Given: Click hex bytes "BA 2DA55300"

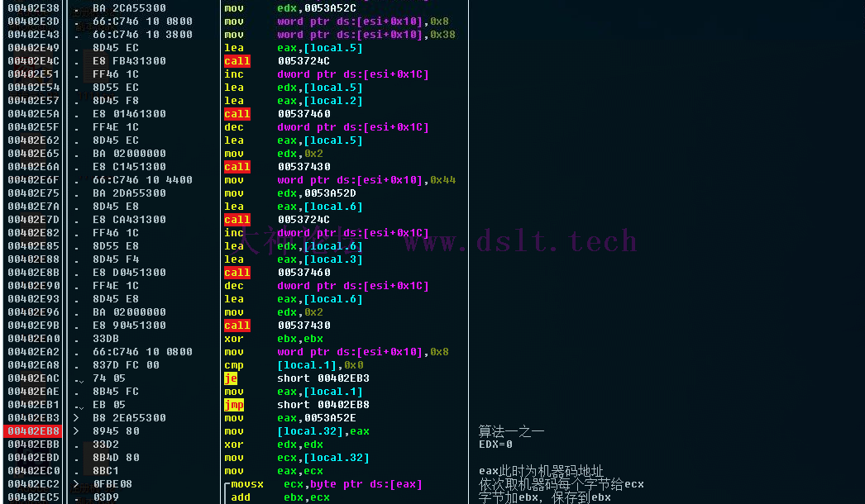Looking at the screenshot, I should (x=129, y=193).
